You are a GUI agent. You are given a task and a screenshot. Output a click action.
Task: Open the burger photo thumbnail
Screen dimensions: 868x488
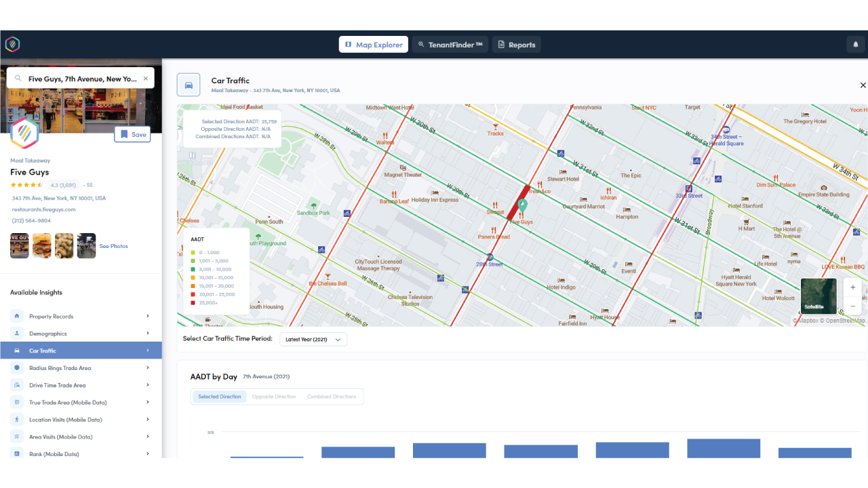click(42, 246)
